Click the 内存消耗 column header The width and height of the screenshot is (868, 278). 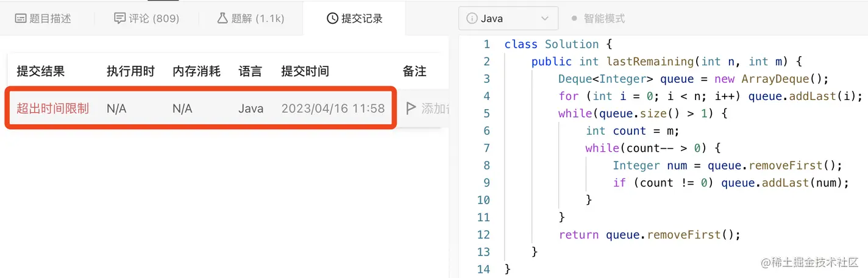pos(196,71)
